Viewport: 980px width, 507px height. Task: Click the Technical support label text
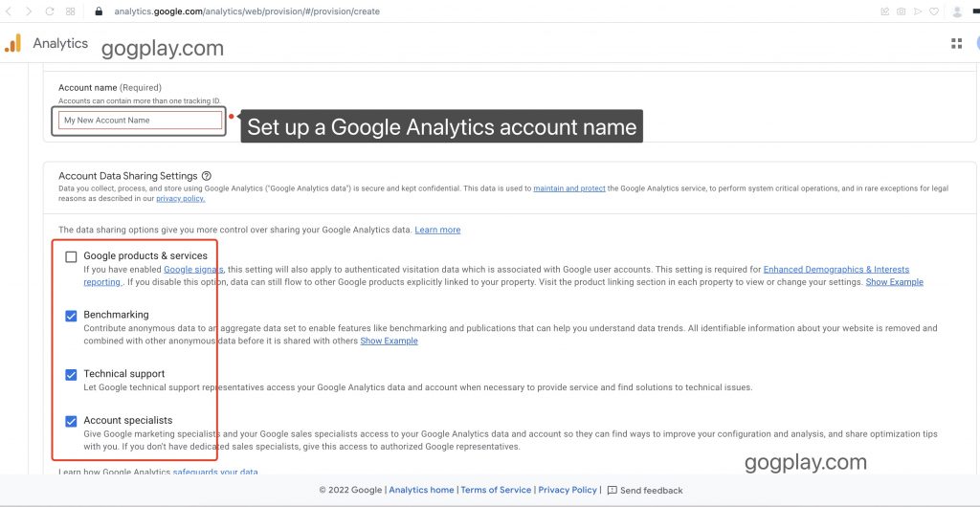pos(124,373)
